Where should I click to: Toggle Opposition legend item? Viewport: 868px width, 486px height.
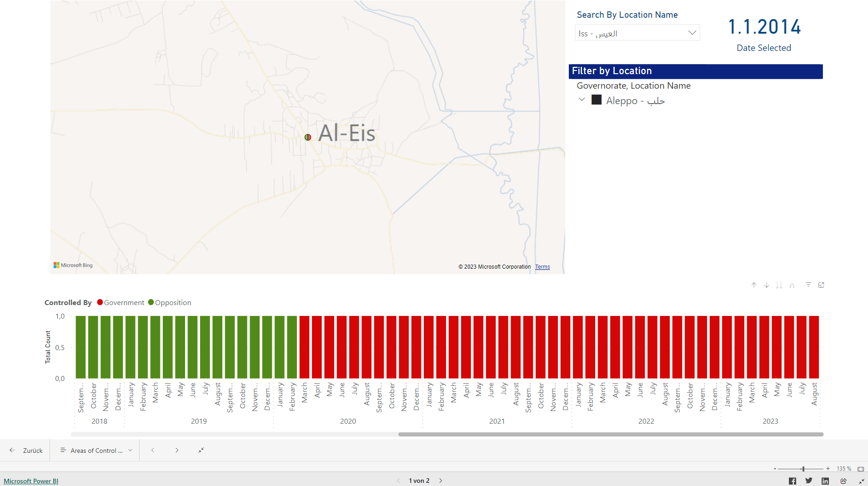click(x=170, y=303)
